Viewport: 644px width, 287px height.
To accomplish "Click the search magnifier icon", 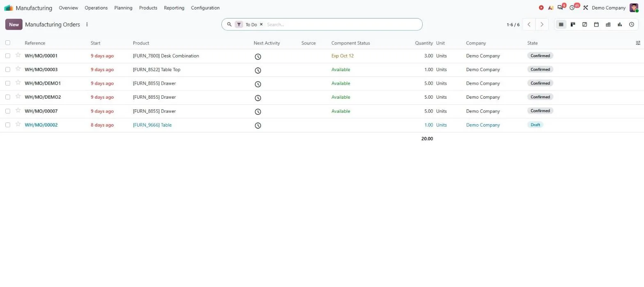I will [x=229, y=24].
